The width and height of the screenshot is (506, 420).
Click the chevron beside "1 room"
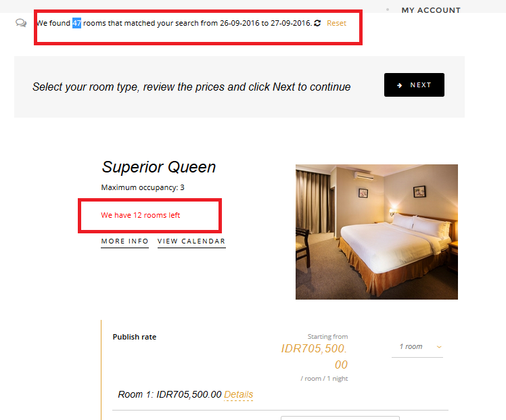pyautogui.click(x=439, y=347)
